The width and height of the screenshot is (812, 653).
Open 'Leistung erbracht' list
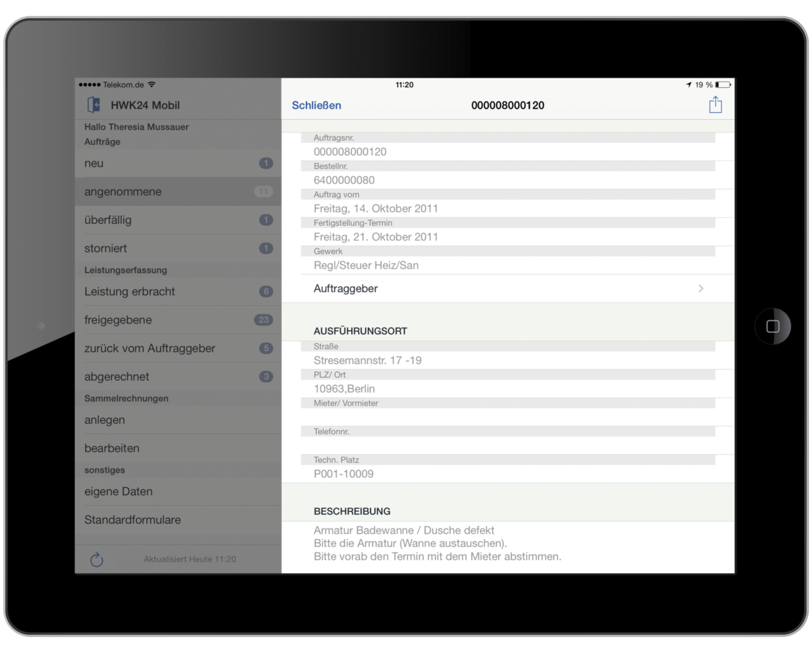(178, 291)
